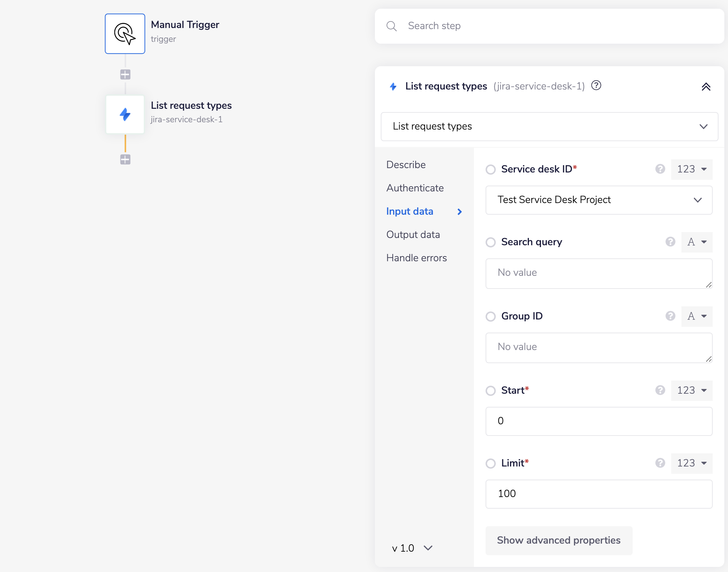Image resolution: width=728 pixels, height=572 pixels.
Task: Switch to the Output data tab
Action: pos(413,234)
